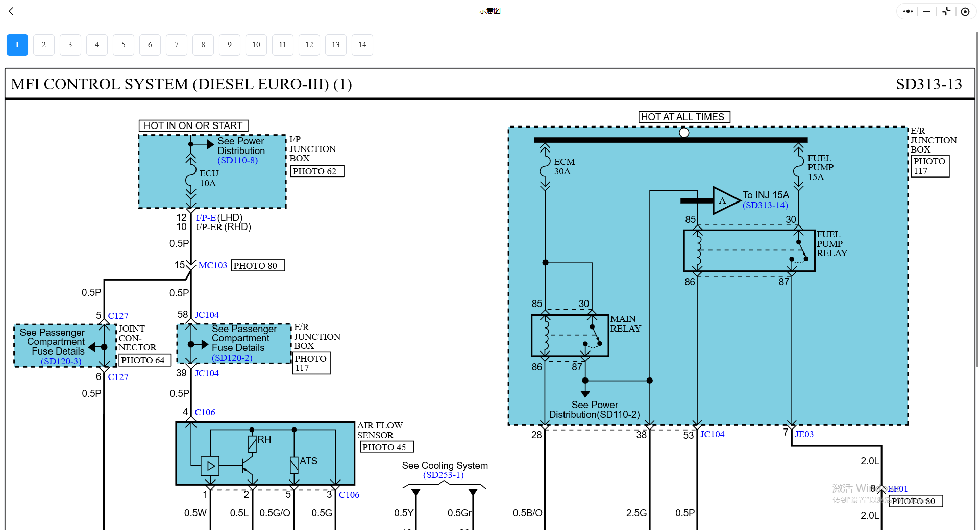Switch to page tab 1

click(17, 45)
